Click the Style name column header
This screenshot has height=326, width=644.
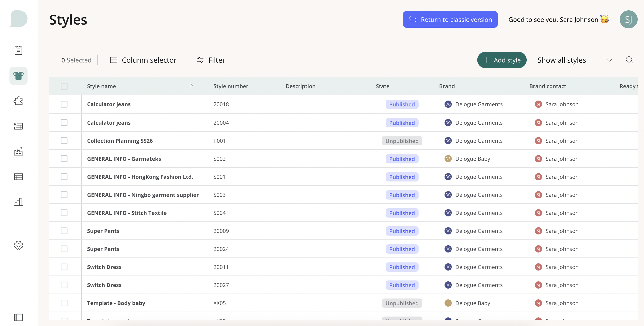point(101,86)
